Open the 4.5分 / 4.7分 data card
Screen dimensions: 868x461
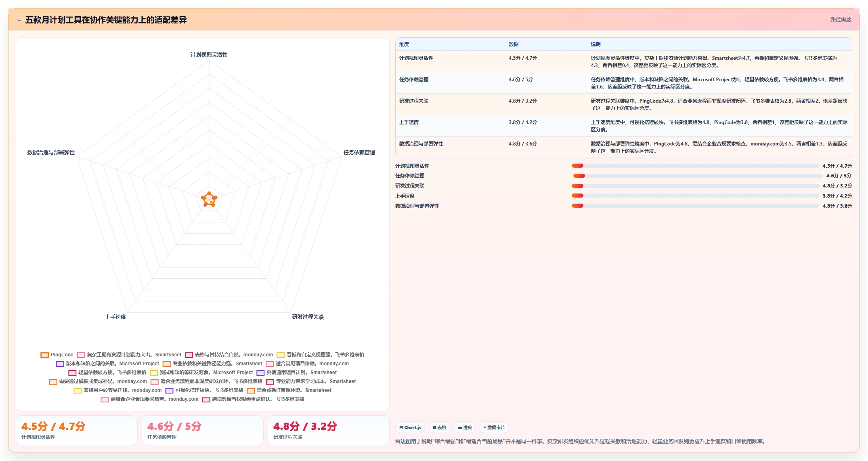coord(77,430)
